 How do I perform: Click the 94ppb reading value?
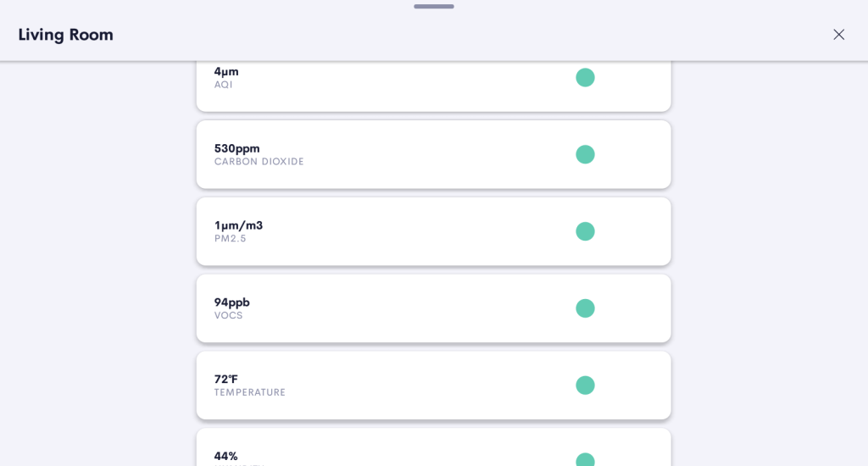click(231, 302)
